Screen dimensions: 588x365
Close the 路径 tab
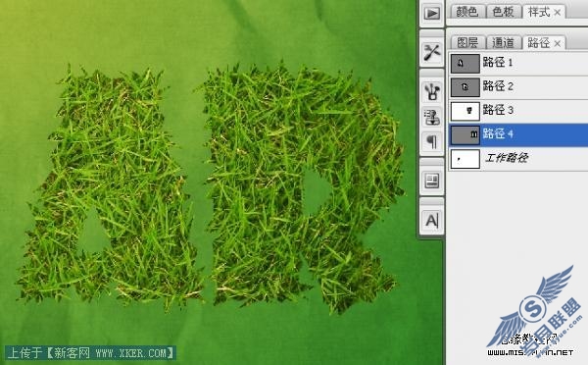pyautogui.click(x=558, y=43)
